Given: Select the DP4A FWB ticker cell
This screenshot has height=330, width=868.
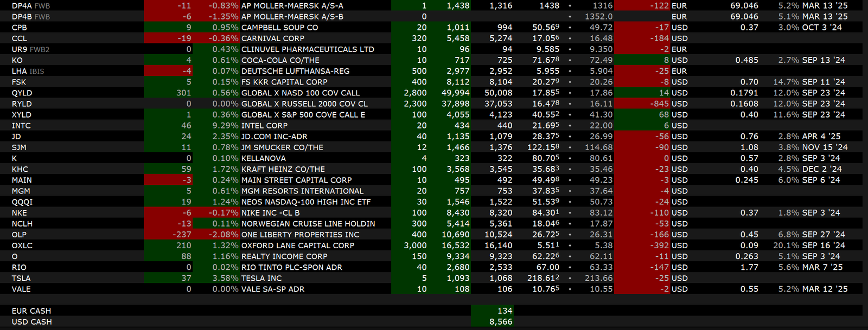Looking at the screenshot, I should (30, 5).
